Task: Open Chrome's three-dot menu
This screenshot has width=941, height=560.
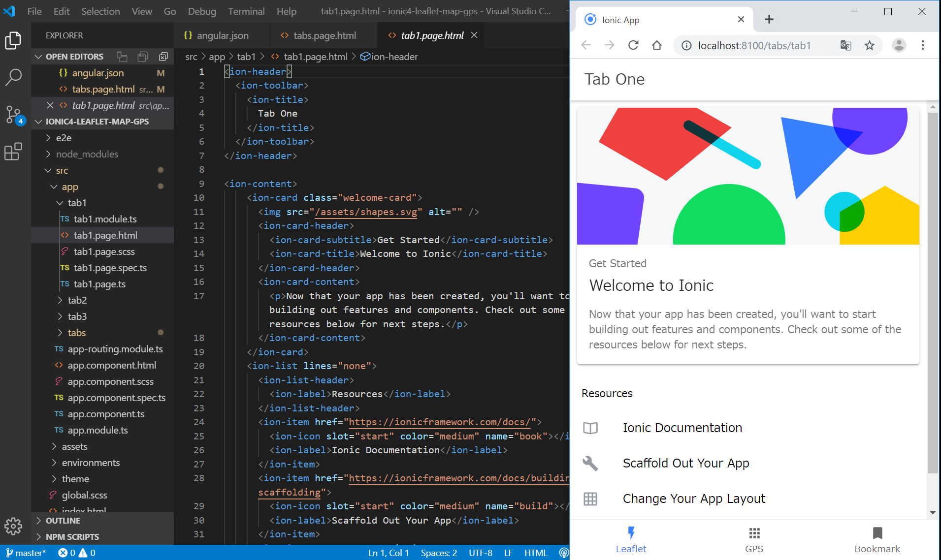Action: (923, 46)
